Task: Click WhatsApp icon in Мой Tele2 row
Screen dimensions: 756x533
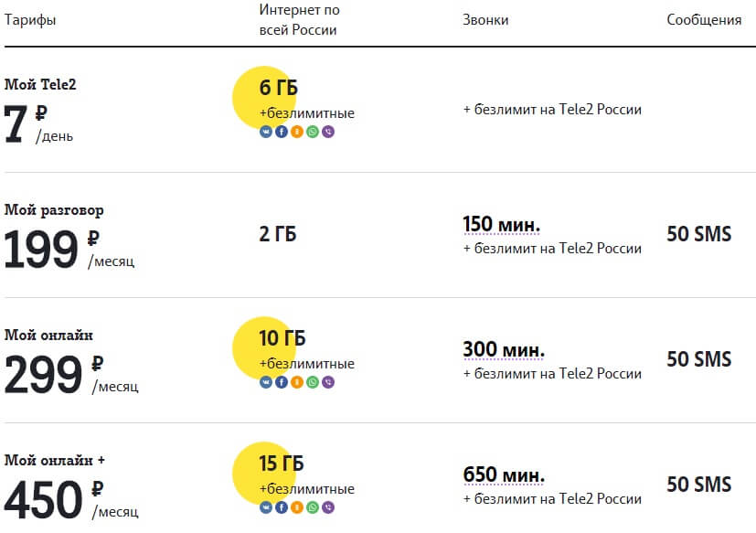Action: [x=313, y=132]
